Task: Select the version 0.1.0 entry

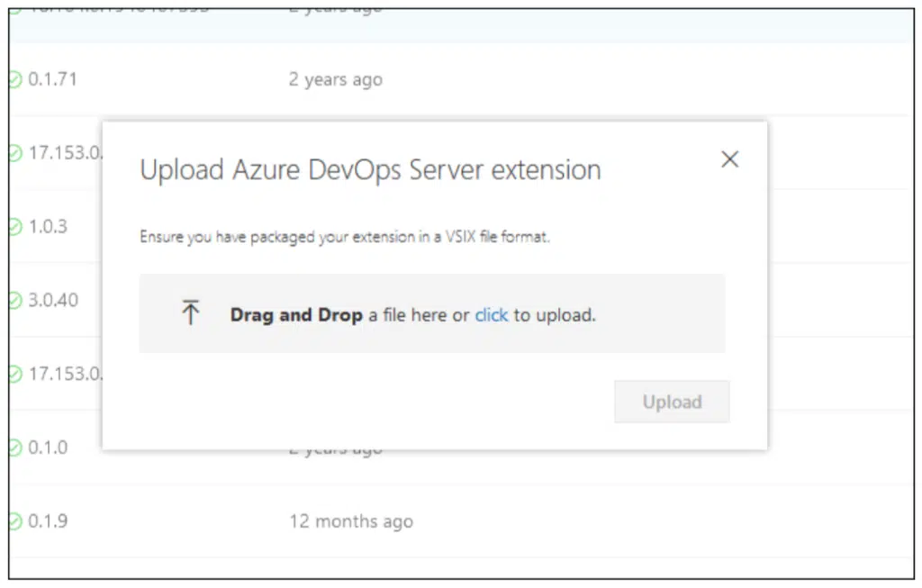Action: point(48,447)
